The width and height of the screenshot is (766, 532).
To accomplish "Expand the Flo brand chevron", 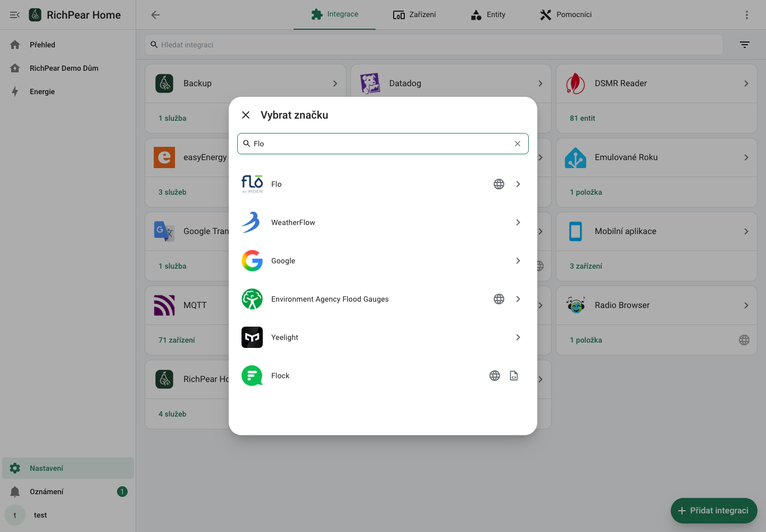I will pyautogui.click(x=518, y=184).
